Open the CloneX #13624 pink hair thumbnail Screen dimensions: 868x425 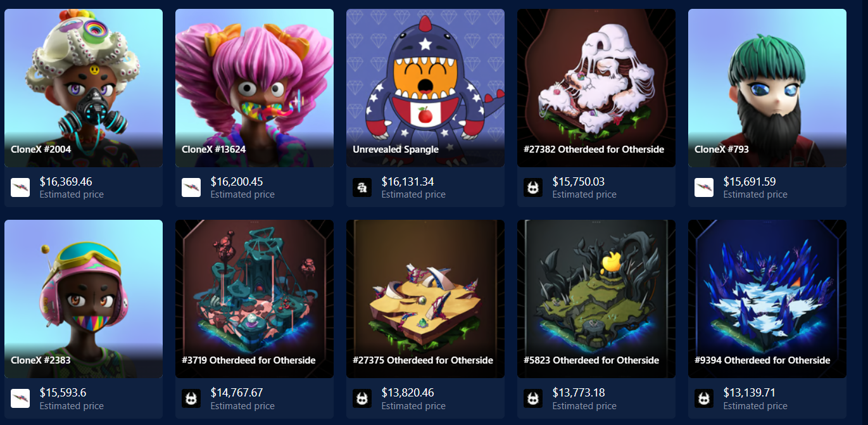click(x=255, y=88)
